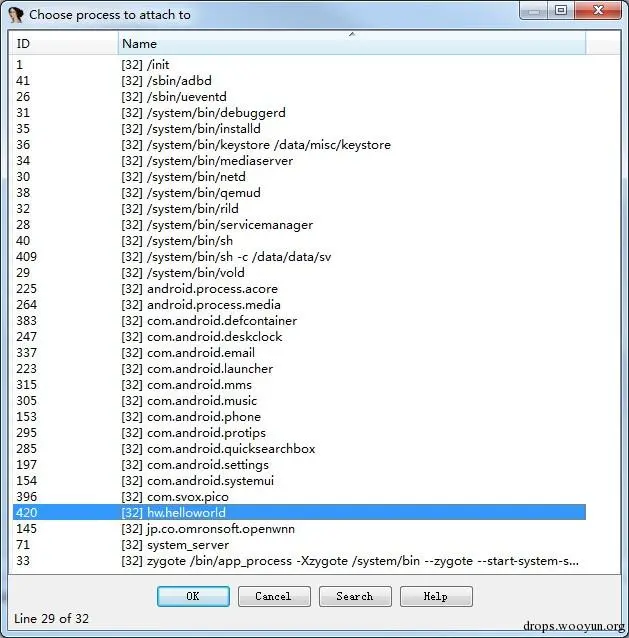Viewport: 629px width, 638px height.
Task: Click the Help button
Action: (436, 596)
